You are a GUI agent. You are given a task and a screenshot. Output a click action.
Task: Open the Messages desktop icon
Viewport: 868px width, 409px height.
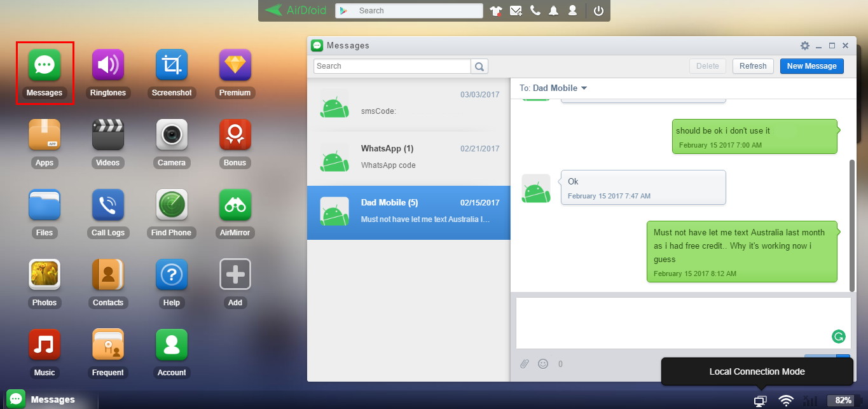(x=45, y=65)
